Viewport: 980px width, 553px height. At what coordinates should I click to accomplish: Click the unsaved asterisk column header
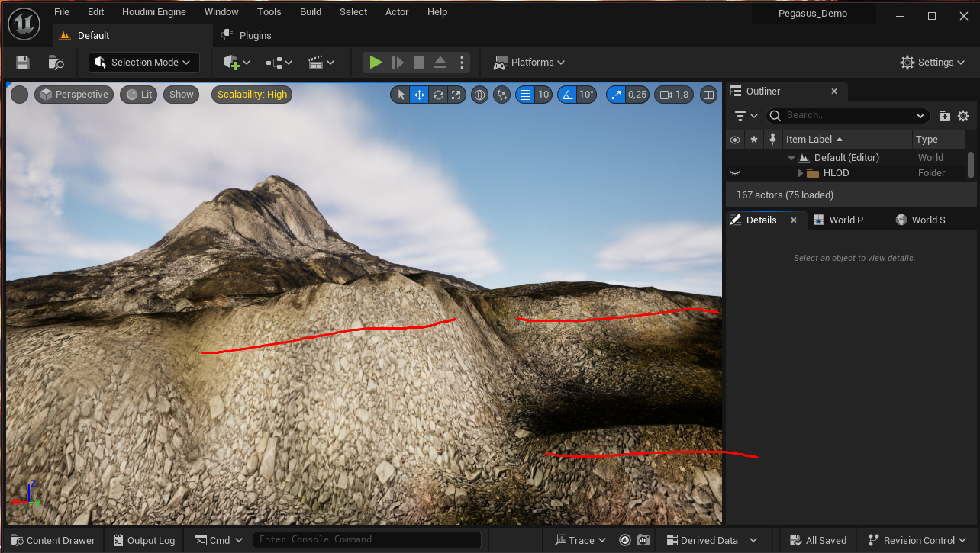[754, 140]
